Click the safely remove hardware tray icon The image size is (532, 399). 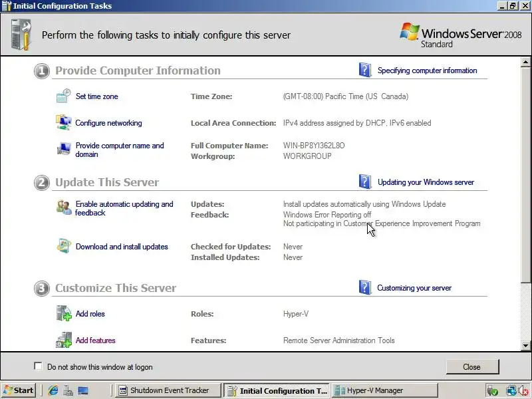492,390
